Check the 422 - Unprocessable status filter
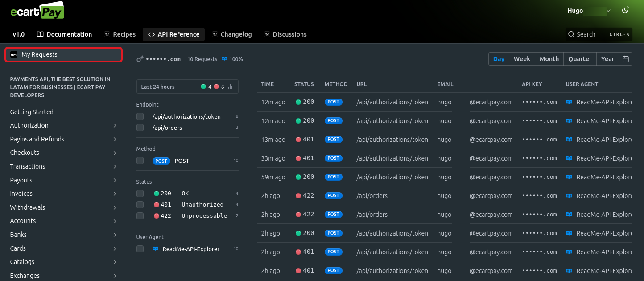The image size is (644, 281). tap(140, 216)
